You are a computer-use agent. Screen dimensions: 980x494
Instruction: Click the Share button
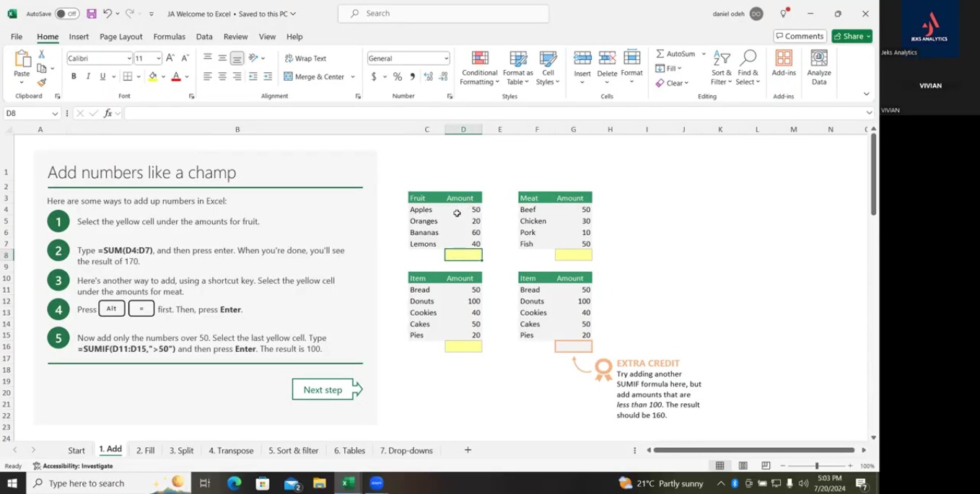852,36
